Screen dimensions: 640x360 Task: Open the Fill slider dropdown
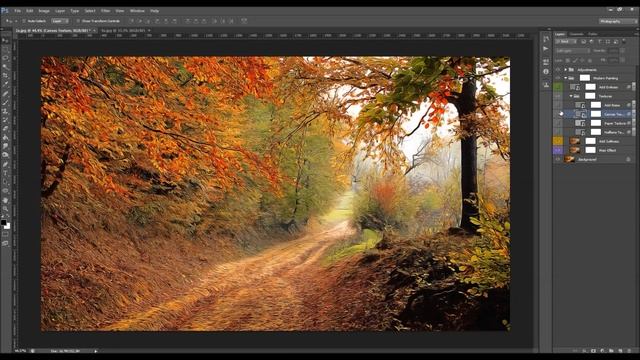pos(622,60)
